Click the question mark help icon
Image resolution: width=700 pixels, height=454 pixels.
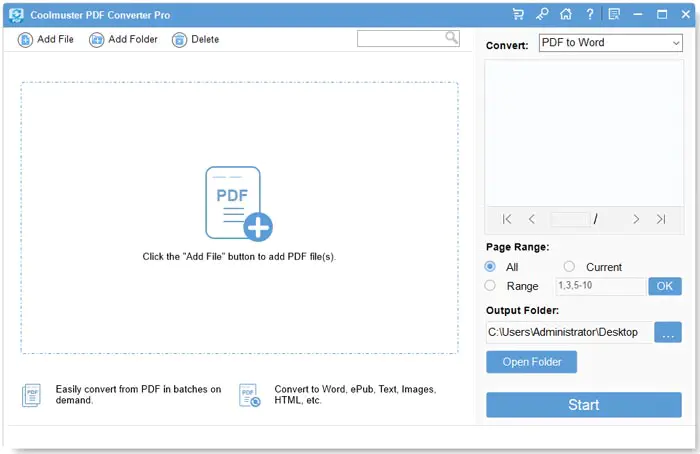pos(590,15)
